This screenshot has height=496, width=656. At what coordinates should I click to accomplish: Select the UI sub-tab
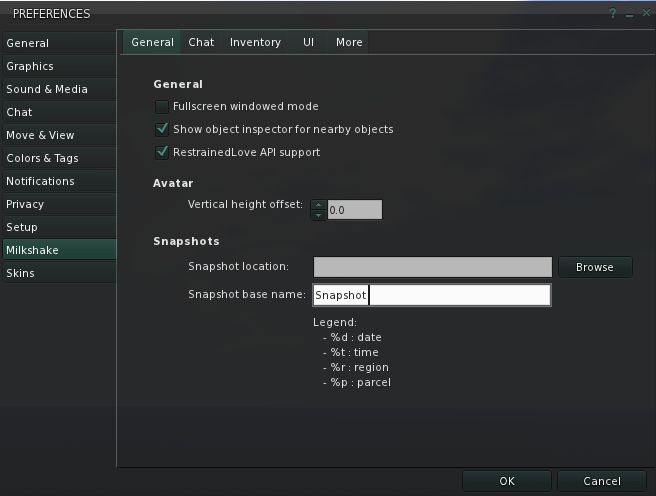coord(308,42)
